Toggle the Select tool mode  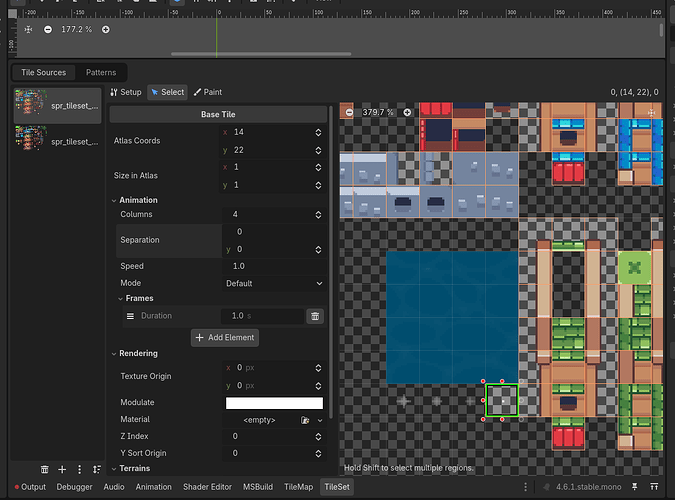[x=167, y=92]
